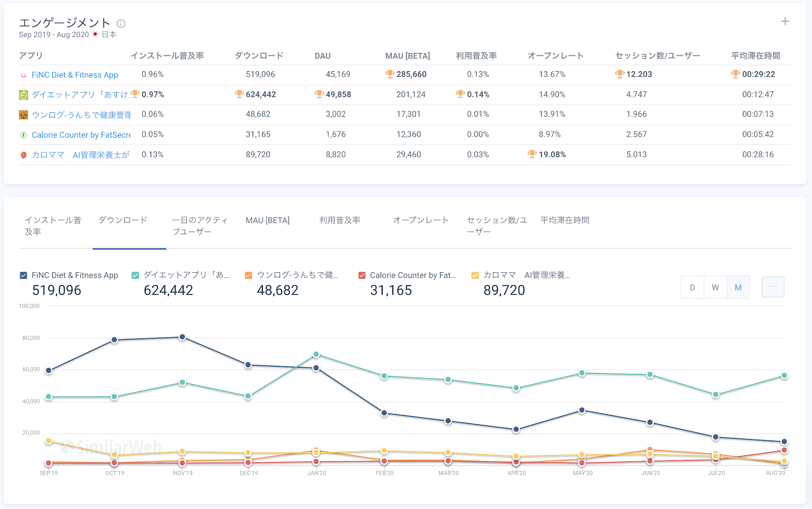Open the FiNC Diet & Fitness App link
Screen dimensions: 812x509
(x=75, y=75)
